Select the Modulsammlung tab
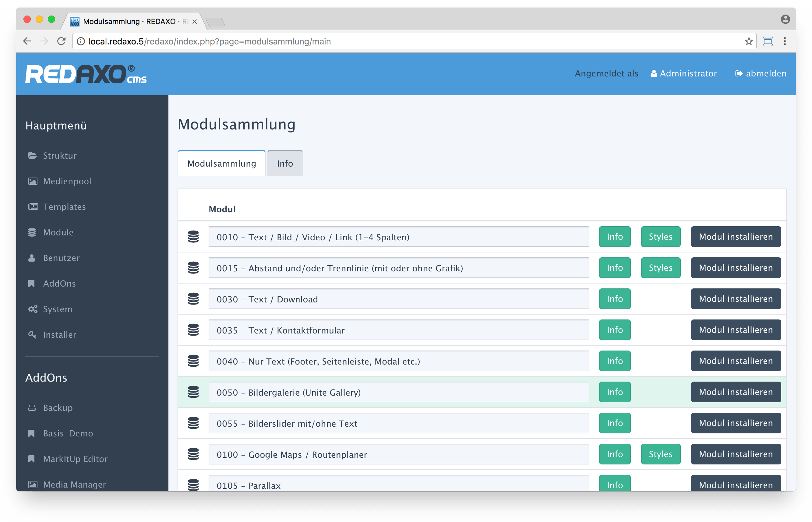The width and height of the screenshot is (812, 522). pyautogui.click(x=222, y=163)
